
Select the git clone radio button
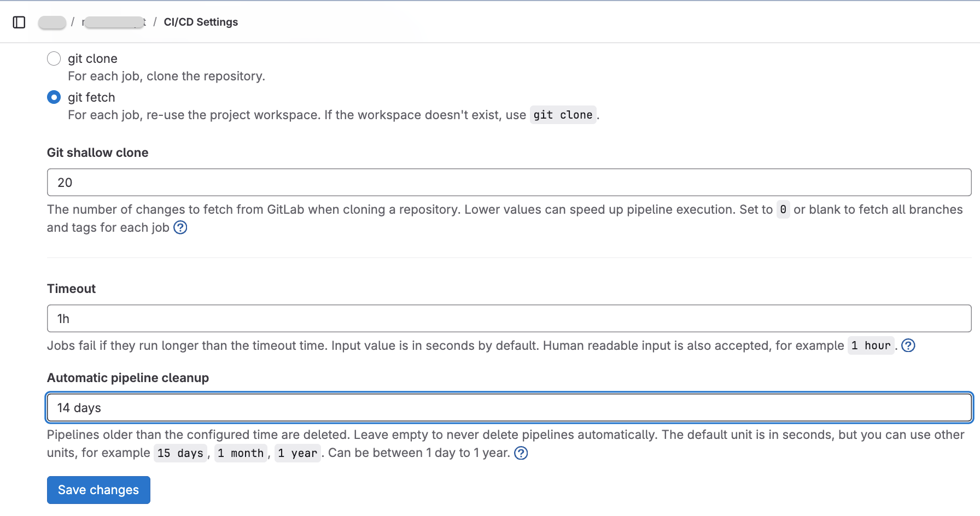54,58
